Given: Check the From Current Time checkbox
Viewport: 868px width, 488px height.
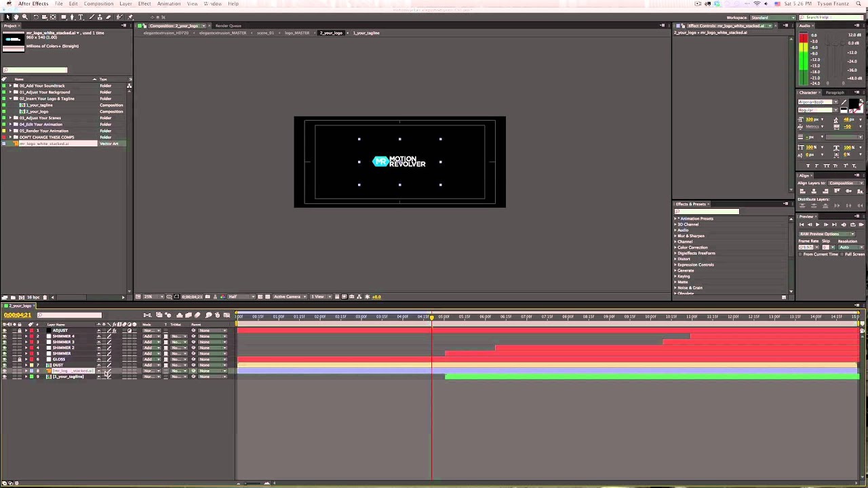Looking at the screenshot, I should [800, 254].
